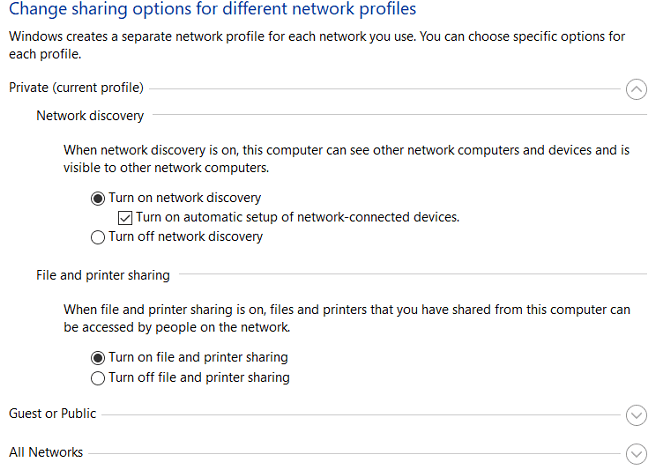The image size is (657, 471).
Task: Click the Guest or Public profile label
Action: 53,414
